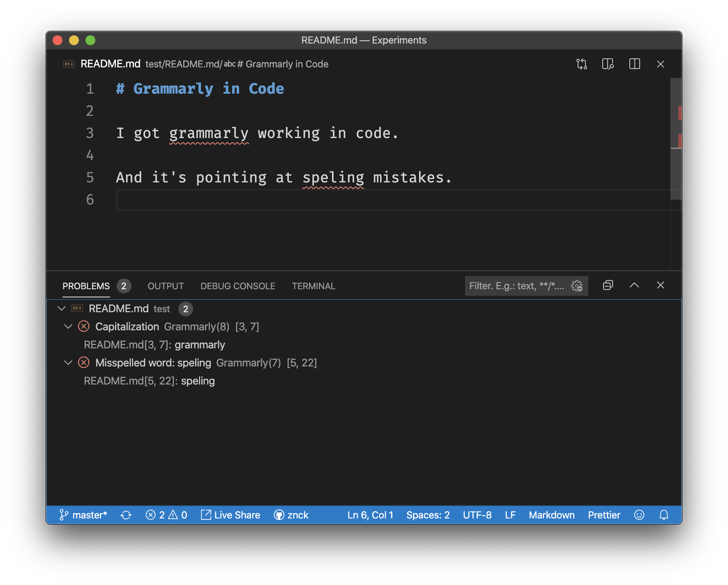Change end of line sequence LF
728x585 pixels.
click(510, 515)
